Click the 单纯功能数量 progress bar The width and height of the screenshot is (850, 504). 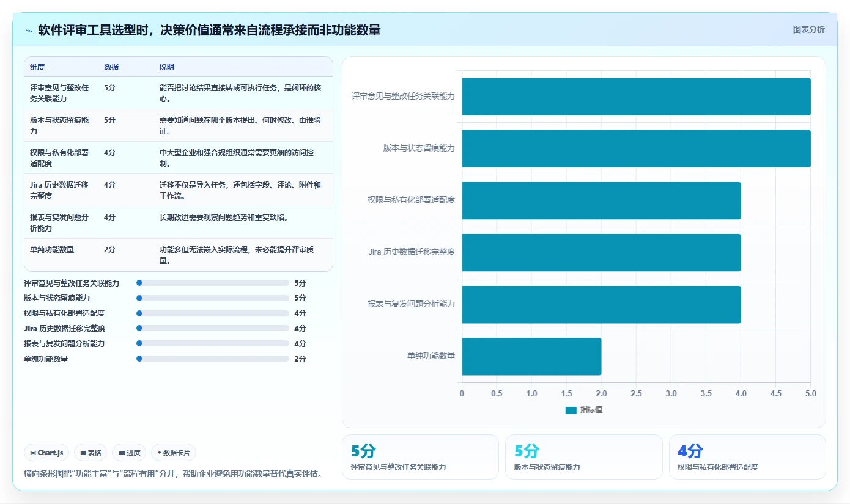point(213,359)
